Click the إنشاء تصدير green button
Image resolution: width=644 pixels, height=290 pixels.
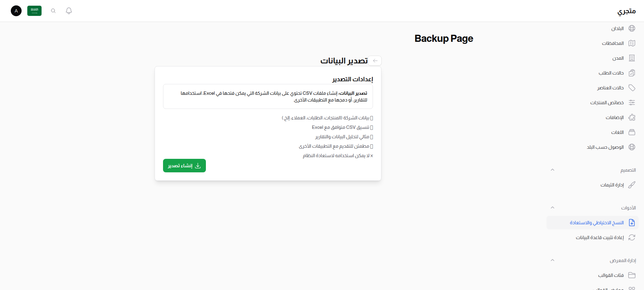[x=184, y=166]
